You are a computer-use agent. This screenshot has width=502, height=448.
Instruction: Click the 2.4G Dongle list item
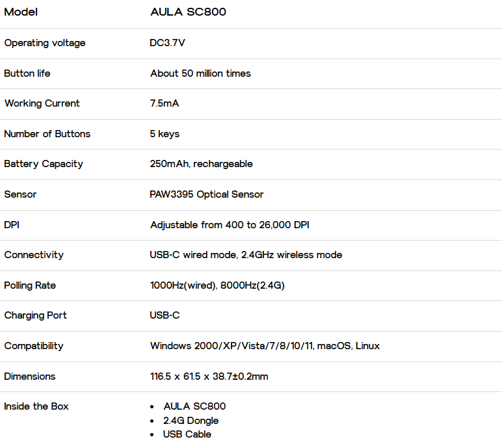(191, 421)
